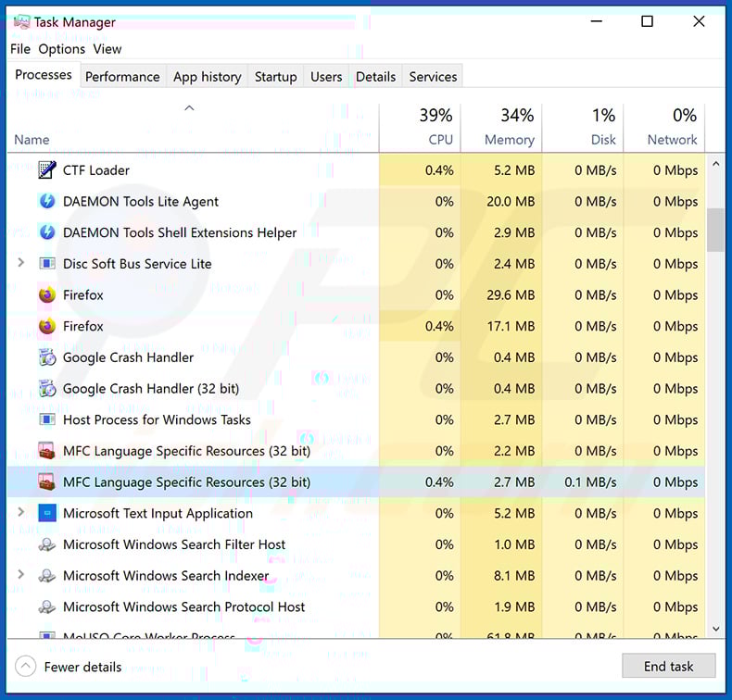This screenshot has height=700, width=732.
Task: Open the Options menu
Action: click(62, 49)
